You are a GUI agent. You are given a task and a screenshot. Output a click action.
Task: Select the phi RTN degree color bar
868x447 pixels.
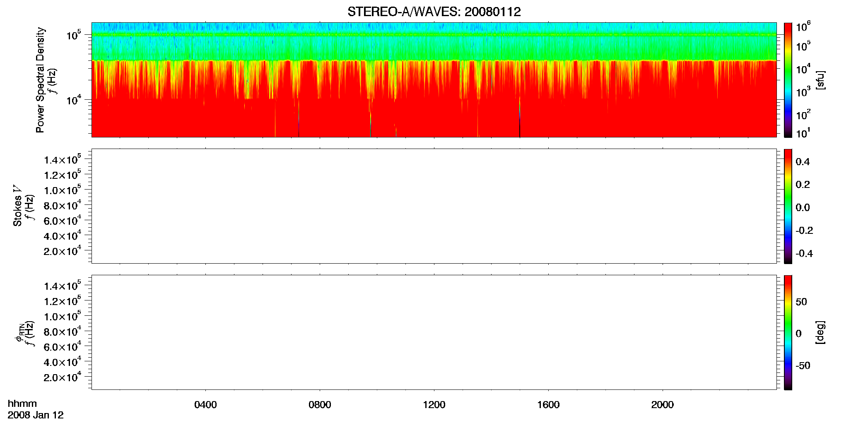pos(788,332)
